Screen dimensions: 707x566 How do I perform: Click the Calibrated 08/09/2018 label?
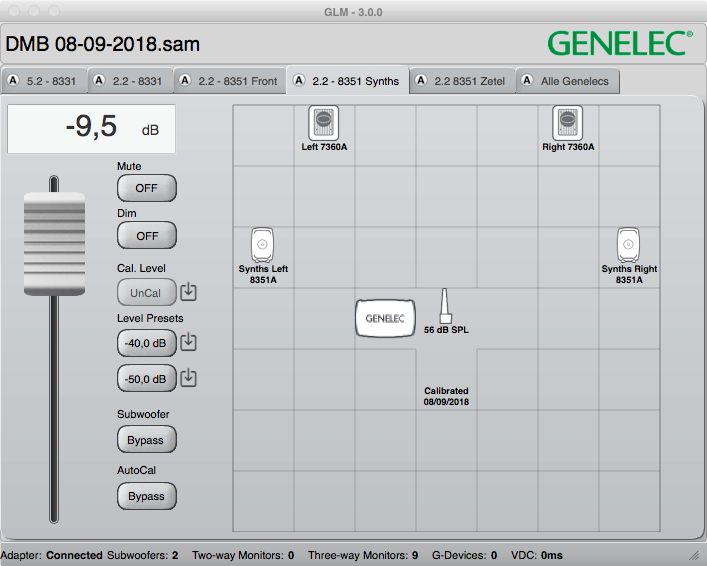(x=446, y=396)
